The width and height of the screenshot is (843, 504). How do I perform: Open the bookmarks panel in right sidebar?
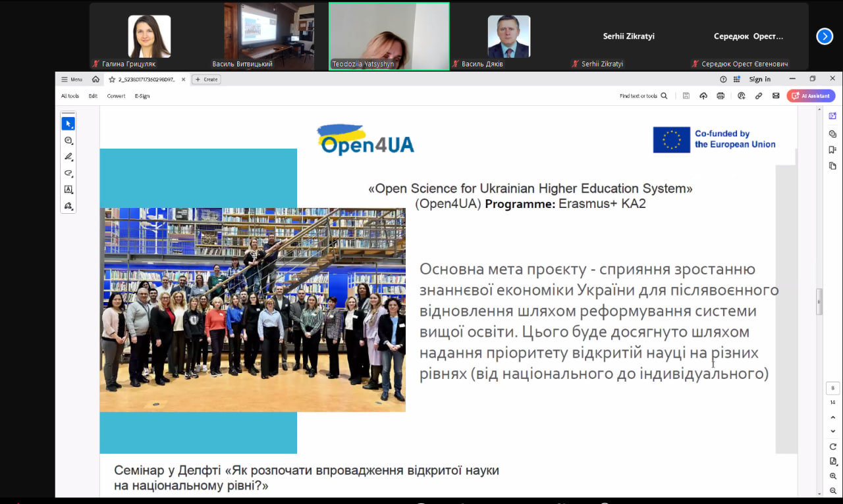tap(832, 150)
